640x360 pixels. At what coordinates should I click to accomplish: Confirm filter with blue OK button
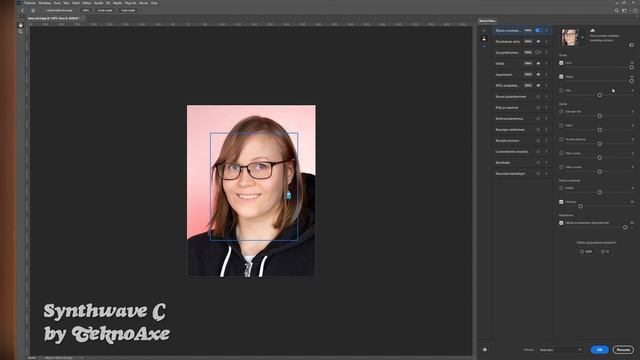[599, 350]
